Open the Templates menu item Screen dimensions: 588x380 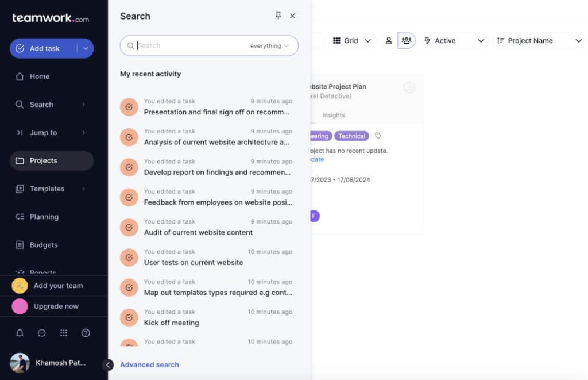point(46,189)
